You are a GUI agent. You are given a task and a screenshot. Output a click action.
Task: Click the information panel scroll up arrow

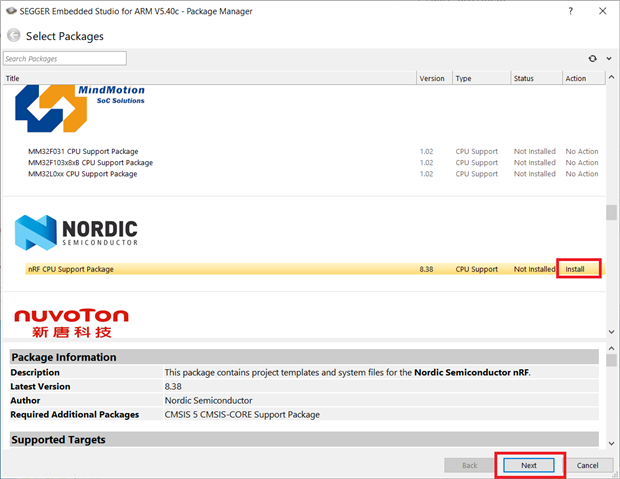[x=611, y=348]
